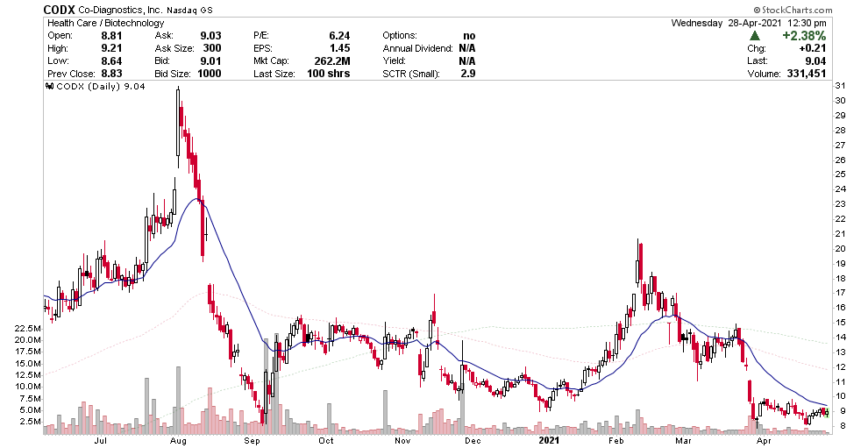868x448 pixels.
Task: Click Health Care / Biotechnology sector label
Action: click(x=106, y=23)
